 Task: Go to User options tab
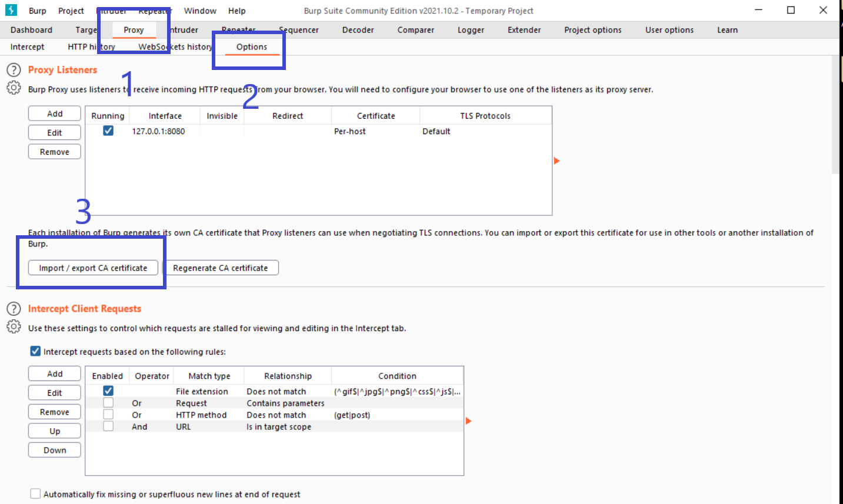pyautogui.click(x=669, y=30)
